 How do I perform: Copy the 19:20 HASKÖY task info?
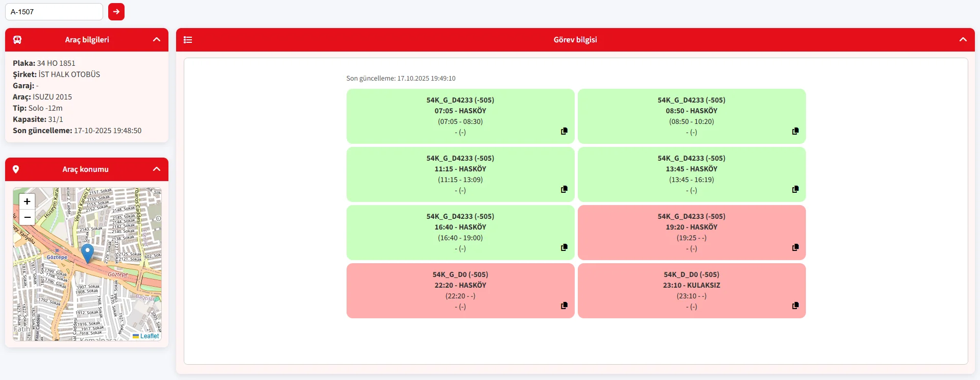795,247
